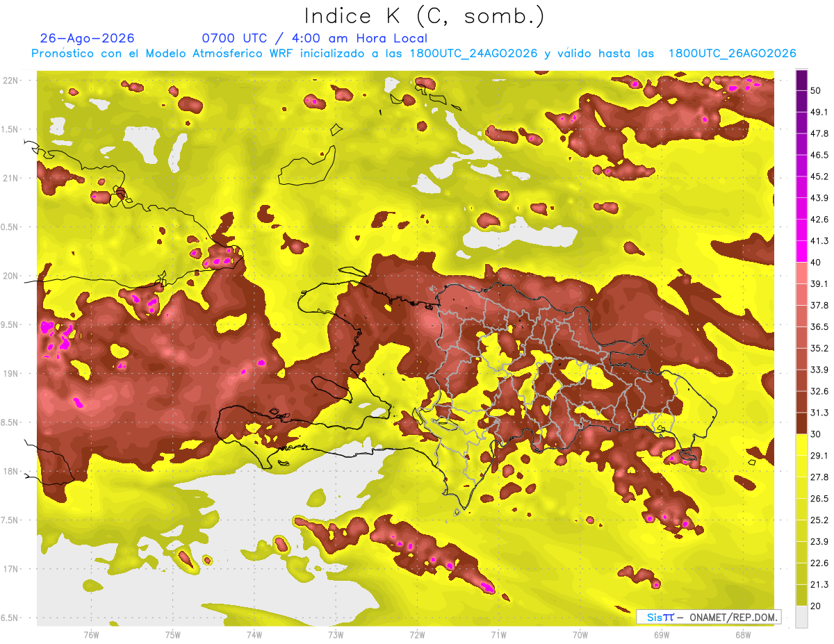
Task: Click the color bar value 37.8
Action: click(x=819, y=305)
